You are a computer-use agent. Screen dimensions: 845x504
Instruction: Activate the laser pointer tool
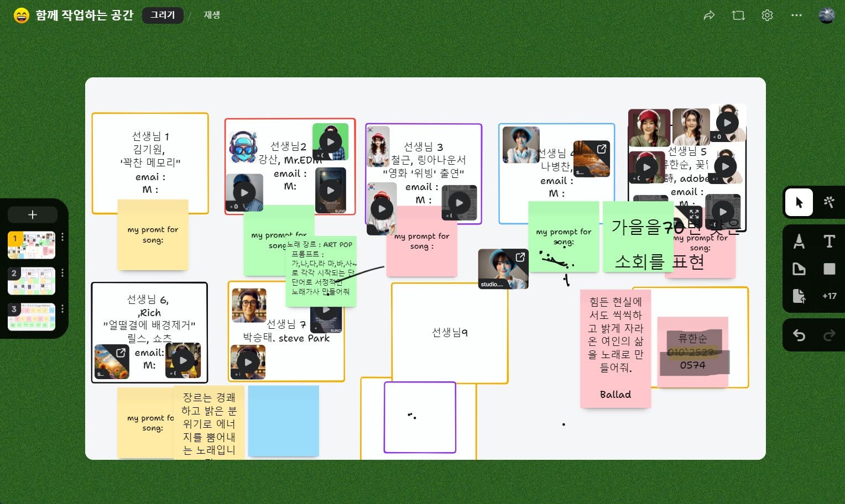828,202
